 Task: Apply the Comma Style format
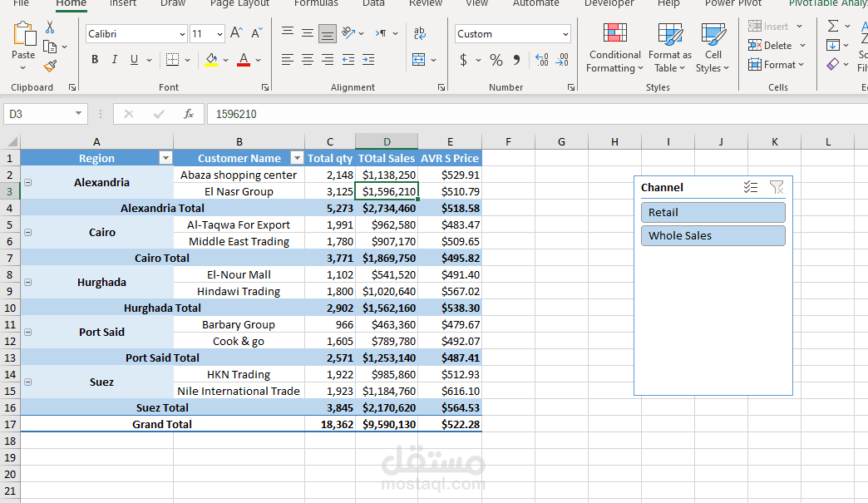516,60
